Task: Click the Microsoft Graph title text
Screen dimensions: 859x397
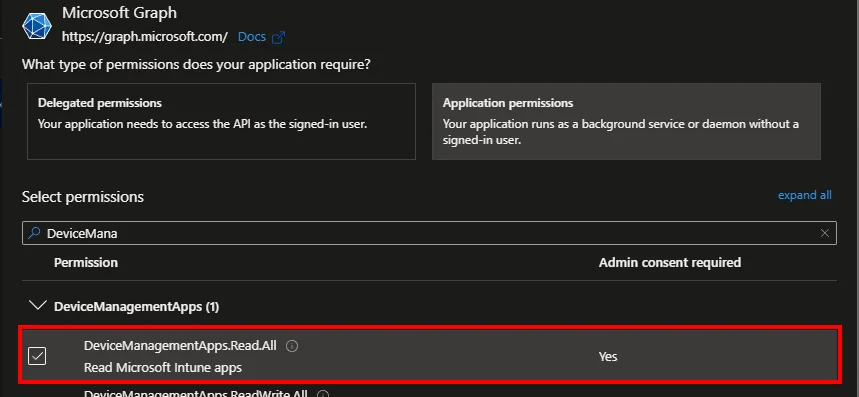Action: [119, 13]
